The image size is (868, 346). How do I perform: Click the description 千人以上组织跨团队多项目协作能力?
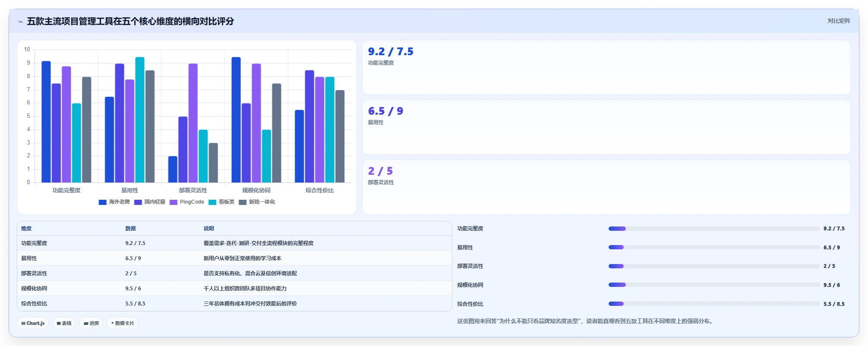click(245, 289)
